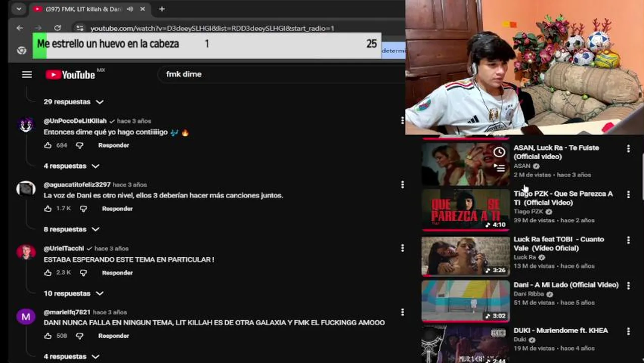Mute the tab via speaker icon
The image size is (644, 363).
[130, 9]
